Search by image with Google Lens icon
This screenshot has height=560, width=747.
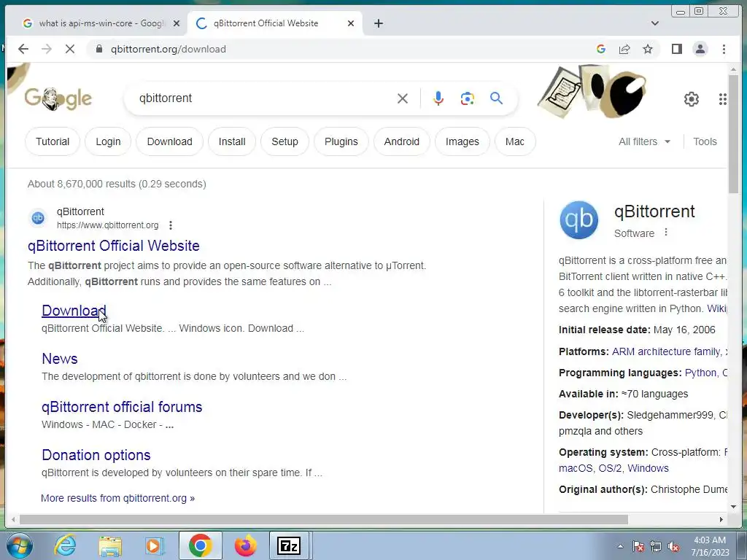coord(468,98)
